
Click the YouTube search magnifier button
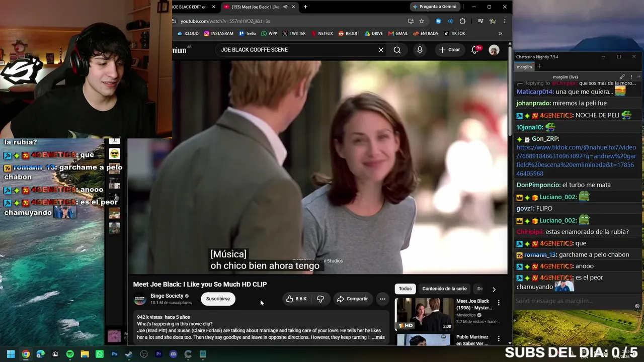coord(397,50)
